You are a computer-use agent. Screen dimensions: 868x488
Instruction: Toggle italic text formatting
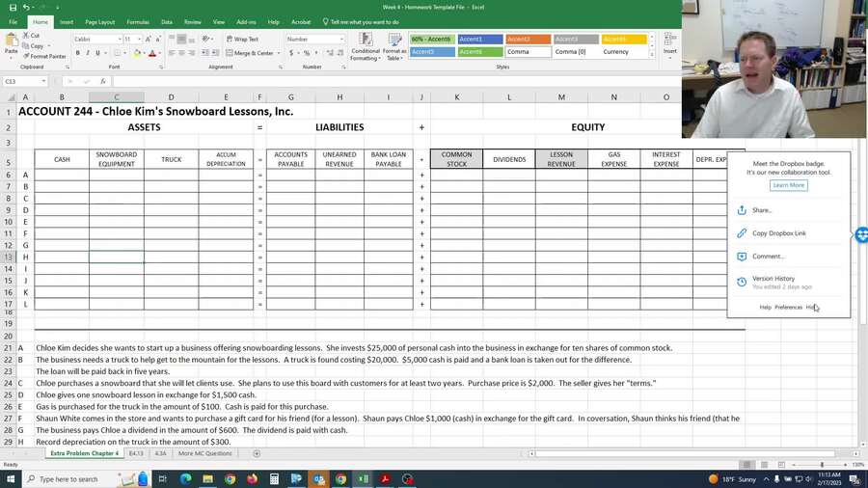tap(89, 53)
